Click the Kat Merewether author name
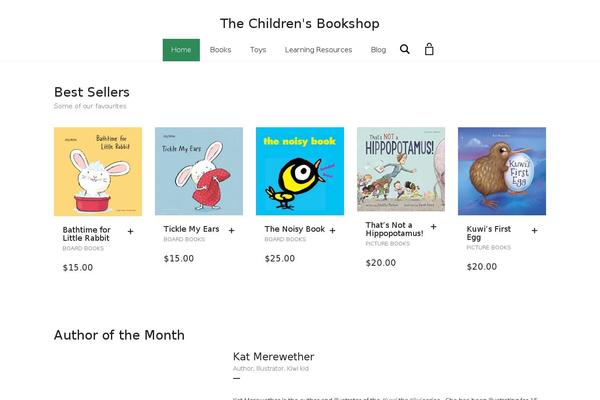Image resolution: width=600 pixels, height=400 pixels. 274,357
